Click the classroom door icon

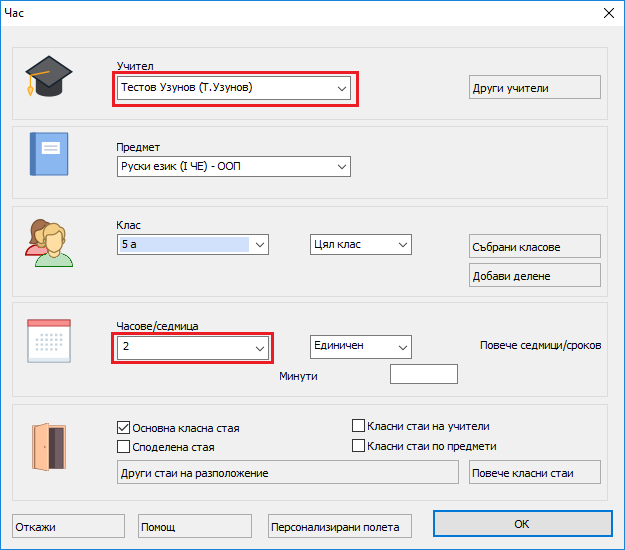(48, 445)
